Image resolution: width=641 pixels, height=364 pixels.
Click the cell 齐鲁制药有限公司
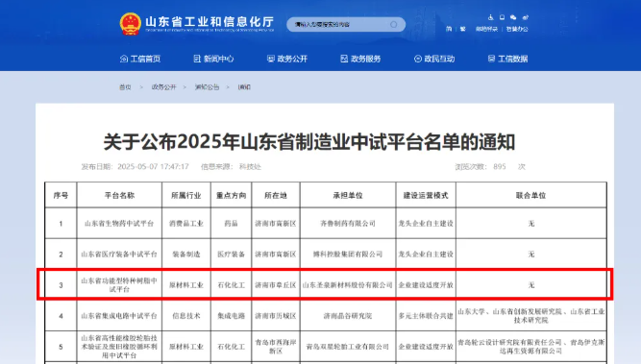point(348,224)
